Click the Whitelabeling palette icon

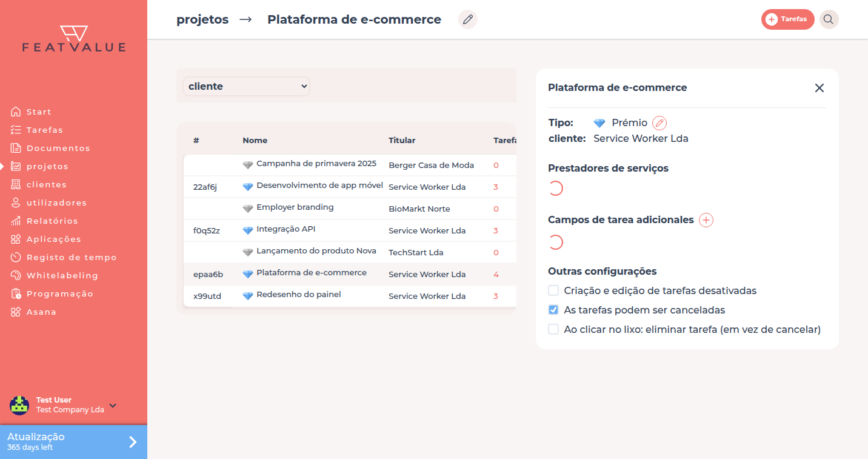click(16, 275)
